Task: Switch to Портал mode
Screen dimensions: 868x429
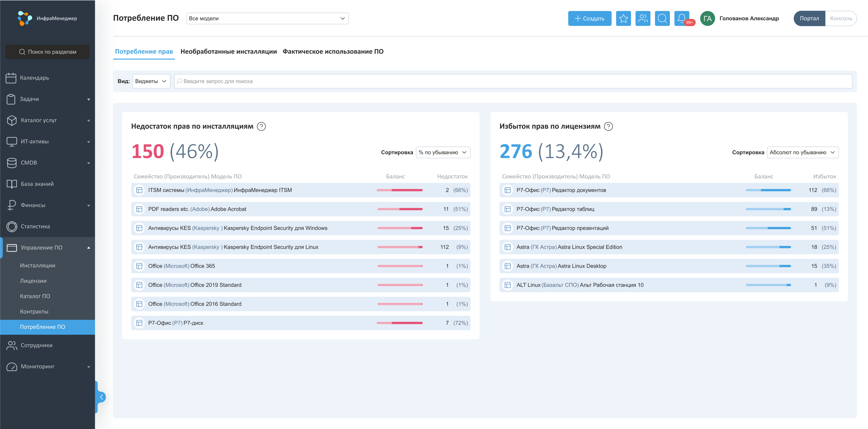Action: click(x=809, y=19)
